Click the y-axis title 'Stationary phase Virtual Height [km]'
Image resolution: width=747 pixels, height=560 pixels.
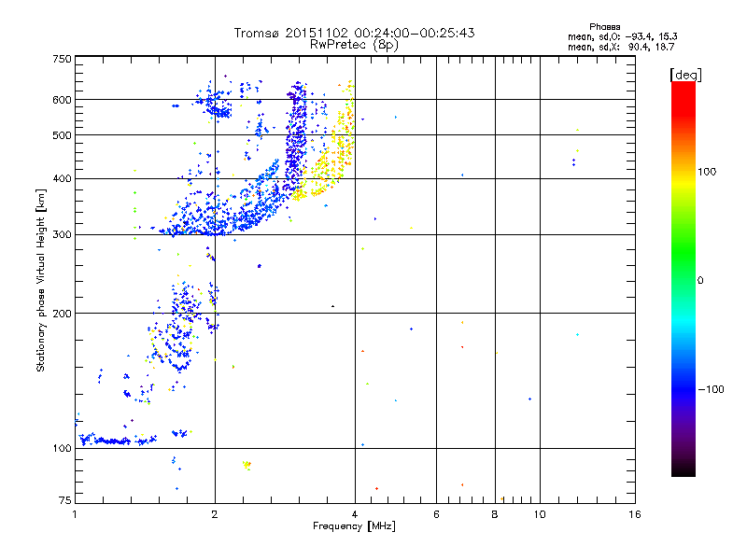[41, 280]
